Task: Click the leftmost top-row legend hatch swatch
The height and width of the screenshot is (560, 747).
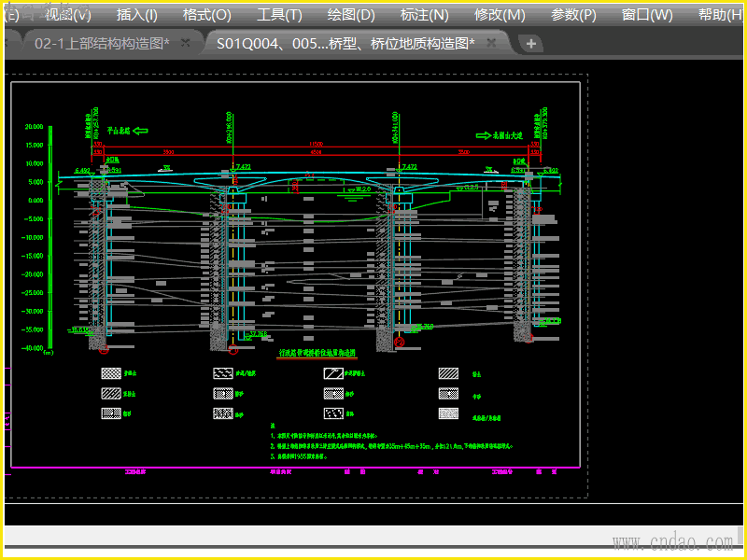Action: click(111, 373)
